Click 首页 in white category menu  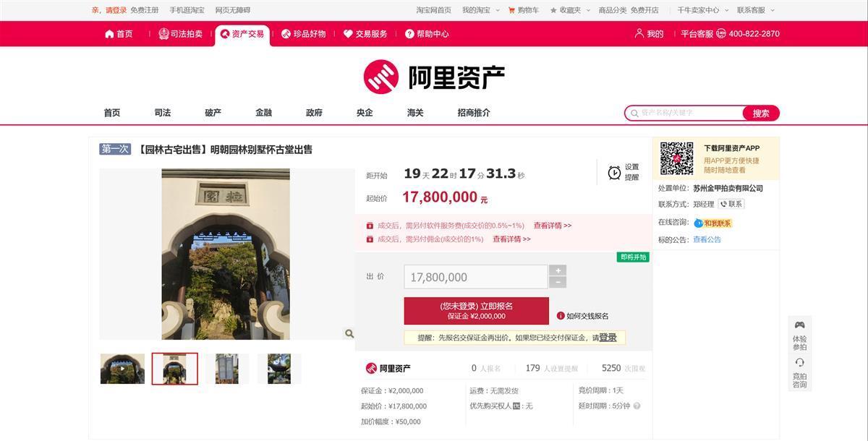pos(112,113)
